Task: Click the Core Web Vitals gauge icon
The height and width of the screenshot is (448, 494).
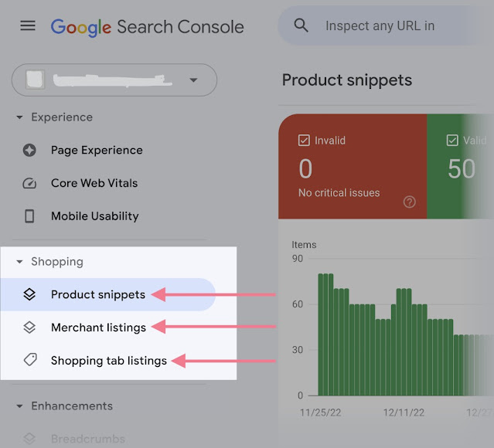Action: point(29,184)
